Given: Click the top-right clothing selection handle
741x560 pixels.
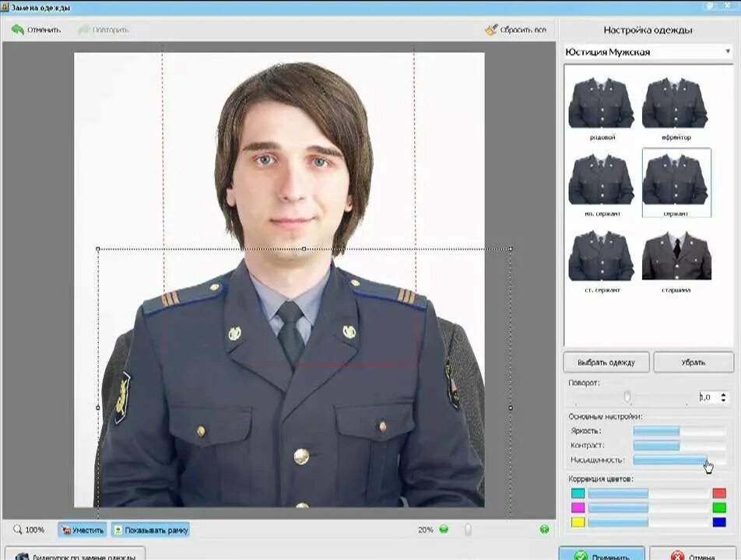Looking at the screenshot, I should point(511,248).
